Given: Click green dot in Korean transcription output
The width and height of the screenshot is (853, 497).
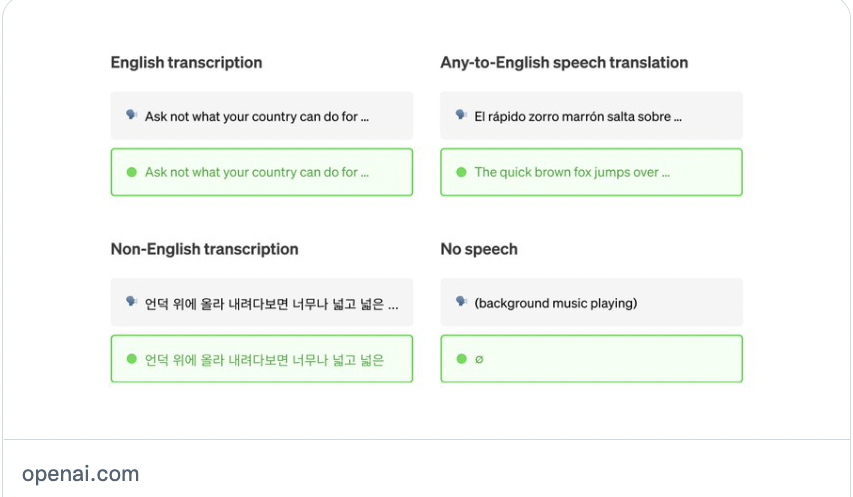Looking at the screenshot, I should (x=131, y=359).
